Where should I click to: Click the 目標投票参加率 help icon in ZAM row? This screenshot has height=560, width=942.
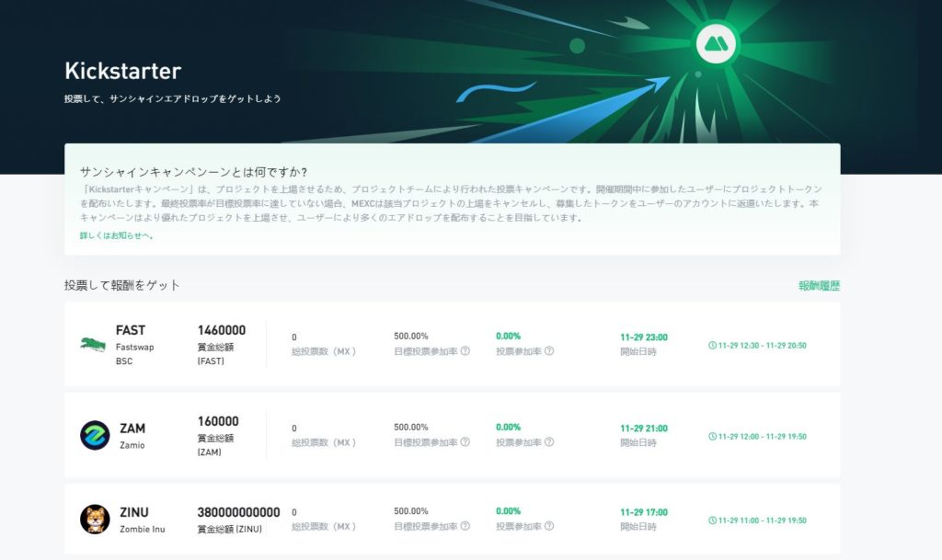pyautogui.click(x=465, y=442)
